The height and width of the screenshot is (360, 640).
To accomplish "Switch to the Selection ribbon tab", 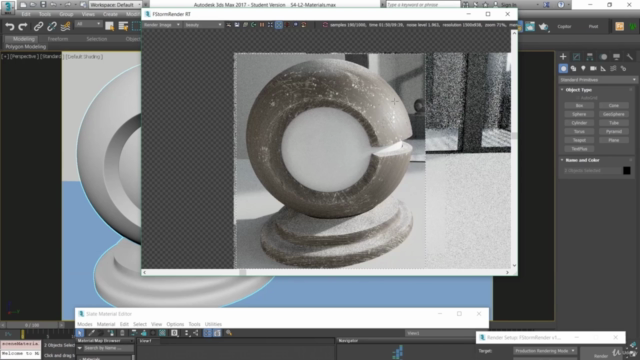I will coord(97,39).
